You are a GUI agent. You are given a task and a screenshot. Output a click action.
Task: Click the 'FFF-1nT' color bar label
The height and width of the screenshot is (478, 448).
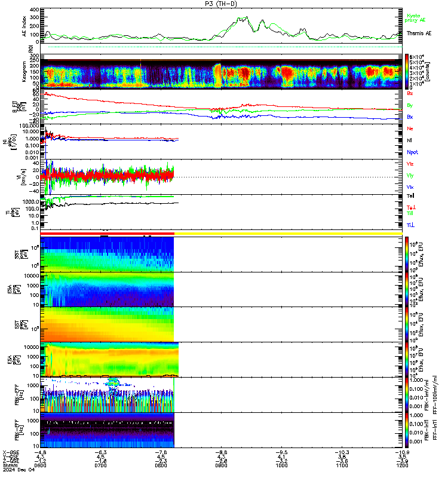(x=435, y=430)
